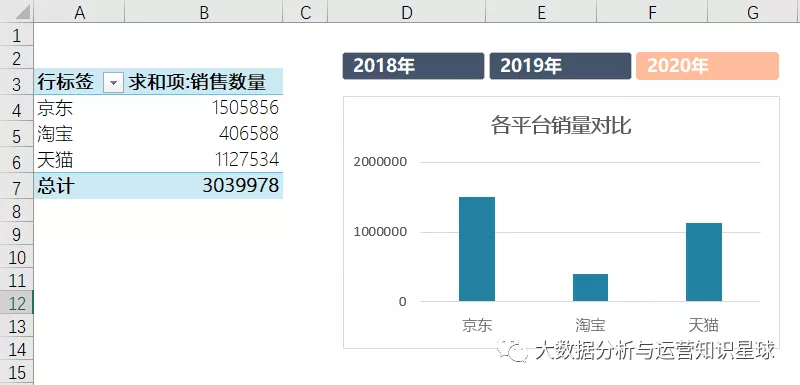Screen dimensions: 800x385
Task: Click the 0 axis label
Action: tap(403, 301)
